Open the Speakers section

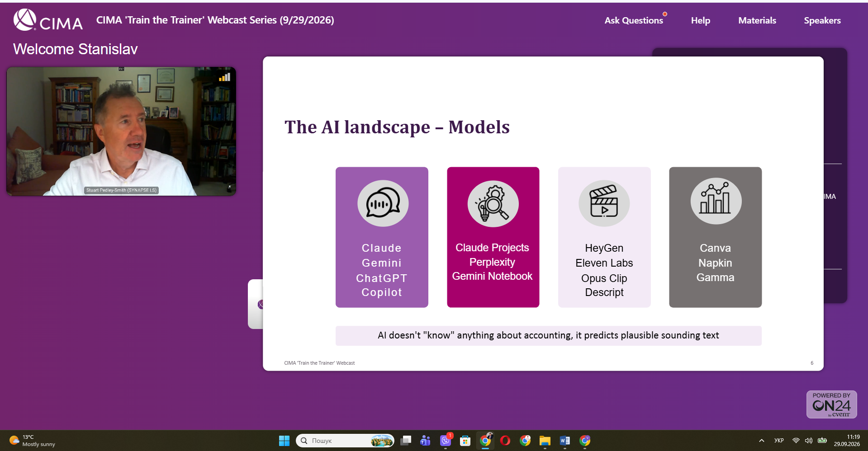822,20
